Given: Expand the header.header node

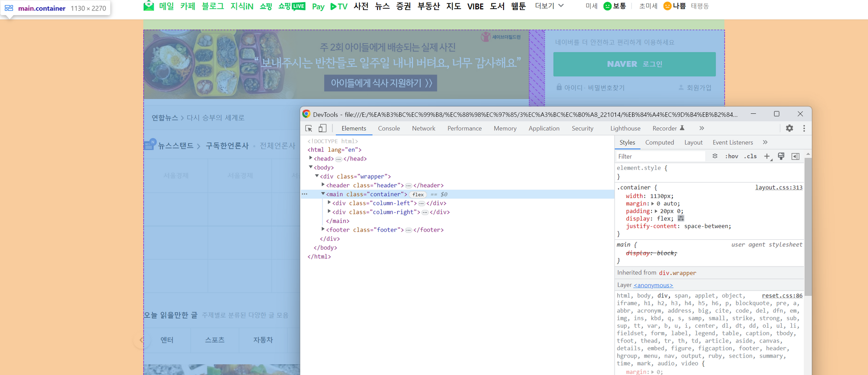Looking at the screenshot, I should click(323, 185).
